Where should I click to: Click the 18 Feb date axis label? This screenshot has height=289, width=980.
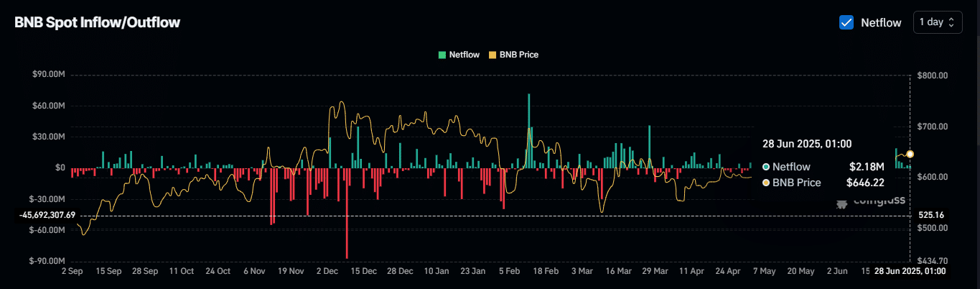tap(546, 272)
